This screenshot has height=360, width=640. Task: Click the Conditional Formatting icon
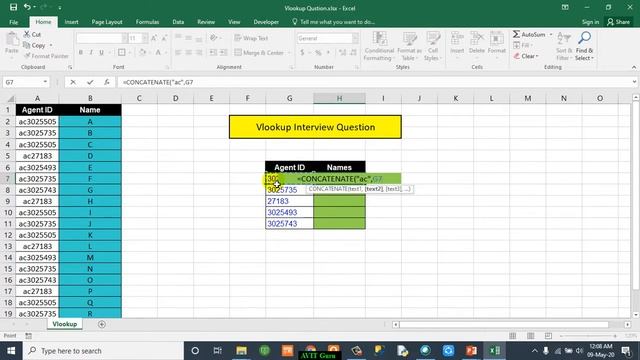380,39
